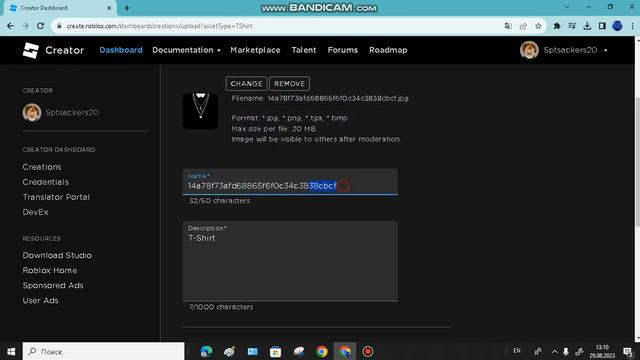
Task: Click the translate page icon in the address bar
Action: point(508,26)
